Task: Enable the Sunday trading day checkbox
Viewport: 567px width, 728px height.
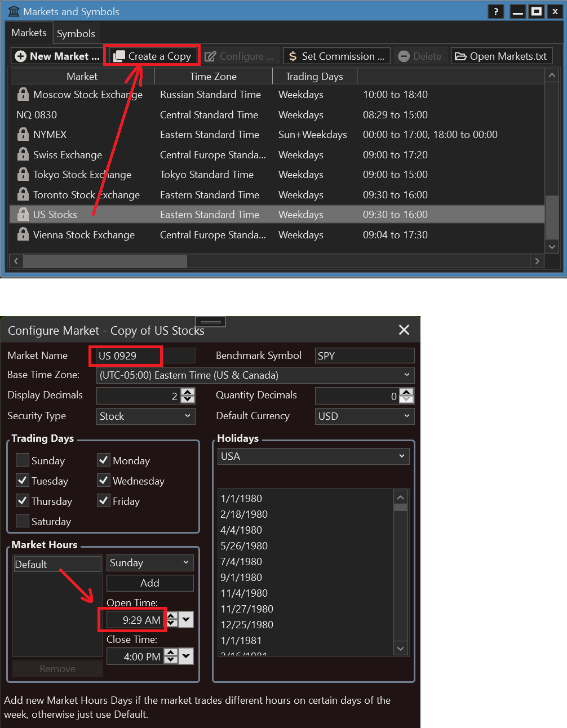Action: (23, 460)
